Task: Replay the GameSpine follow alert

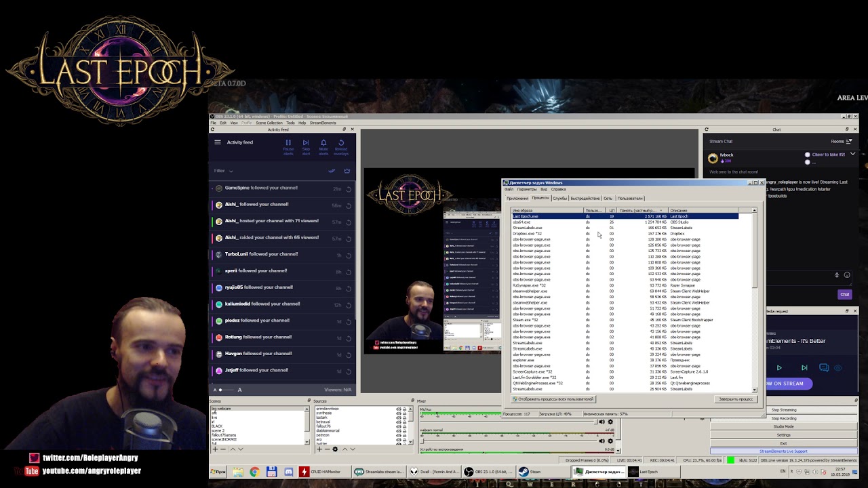Action: [x=349, y=189]
